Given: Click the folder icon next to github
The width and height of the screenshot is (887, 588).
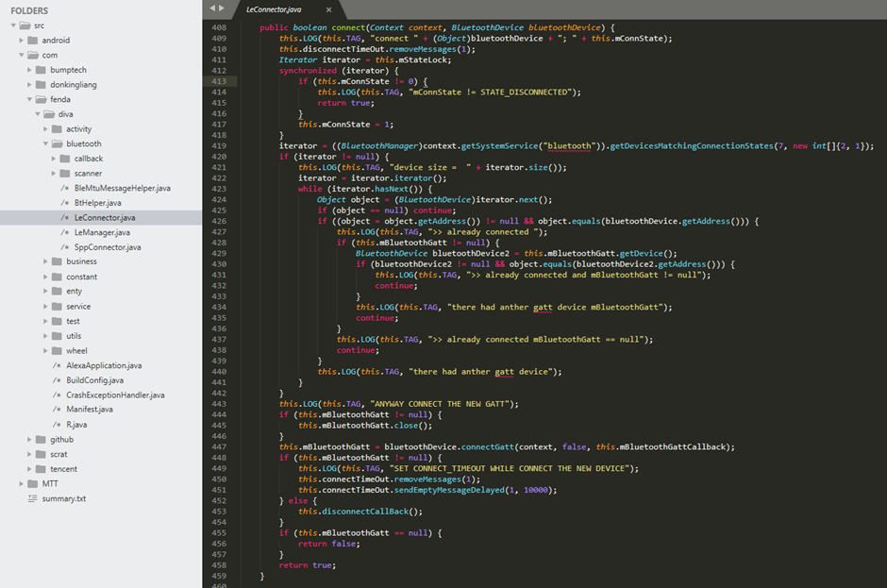Looking at the screenshot, I should (x=41, y=439).
